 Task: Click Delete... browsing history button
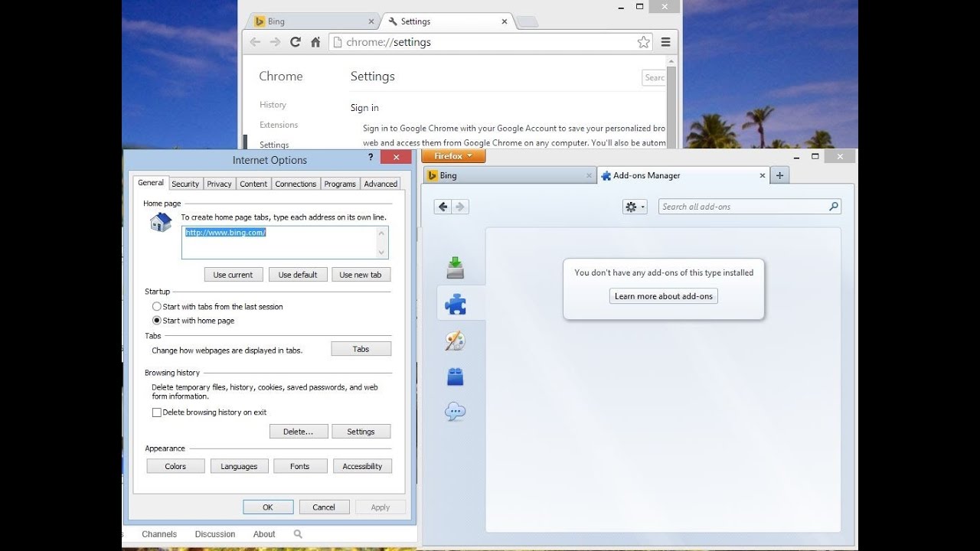[x=299, y=432]
